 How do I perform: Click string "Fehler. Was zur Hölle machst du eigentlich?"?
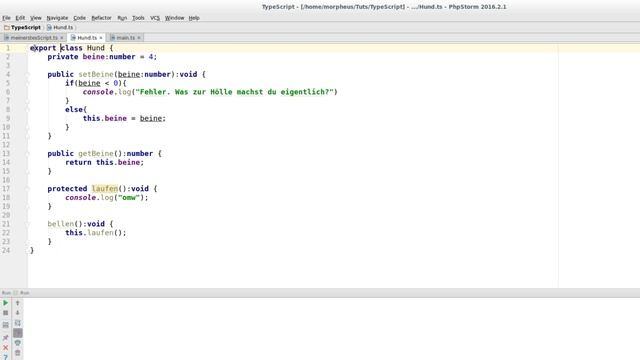tap(235, 92)
